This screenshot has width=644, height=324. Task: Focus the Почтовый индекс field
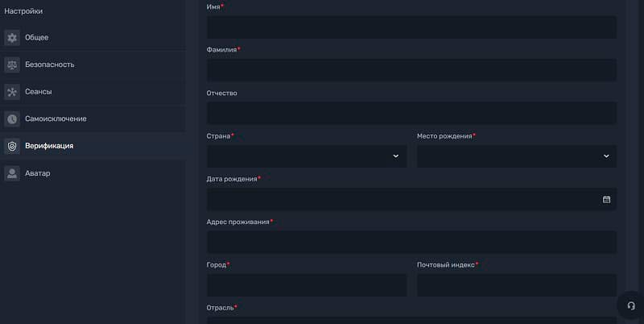pyautogui.click(x=516, y=285)
